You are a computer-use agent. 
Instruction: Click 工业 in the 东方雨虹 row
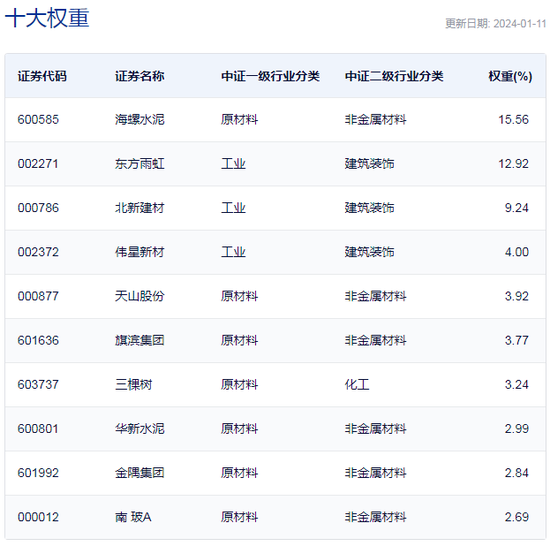233,164
